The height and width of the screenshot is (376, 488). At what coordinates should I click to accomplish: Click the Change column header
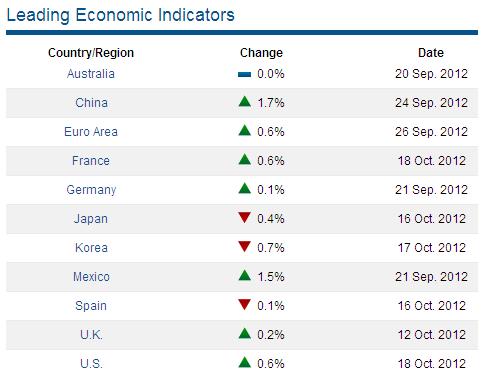(261, 53)
